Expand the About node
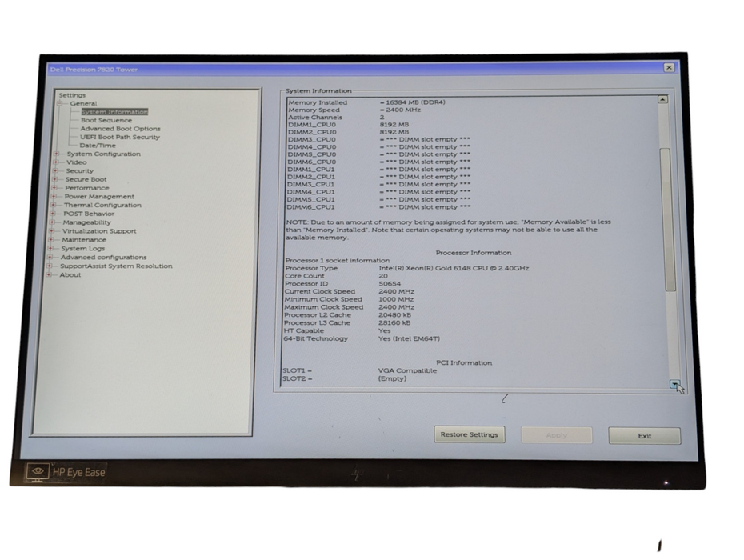The height and width of the screenshot is (560, 744). tap(49, 274)
